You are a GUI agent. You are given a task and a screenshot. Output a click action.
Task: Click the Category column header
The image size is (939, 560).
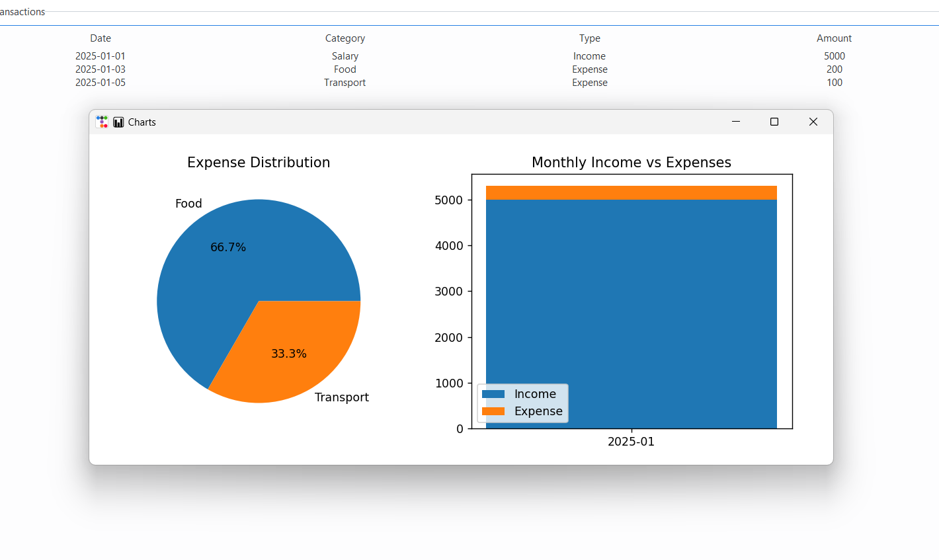point(345,38)
